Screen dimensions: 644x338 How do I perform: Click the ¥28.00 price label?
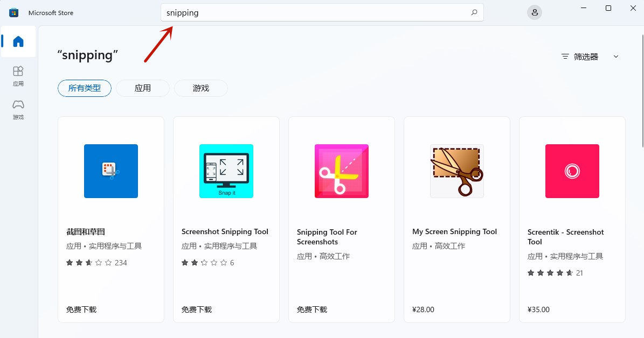point(423,309)
